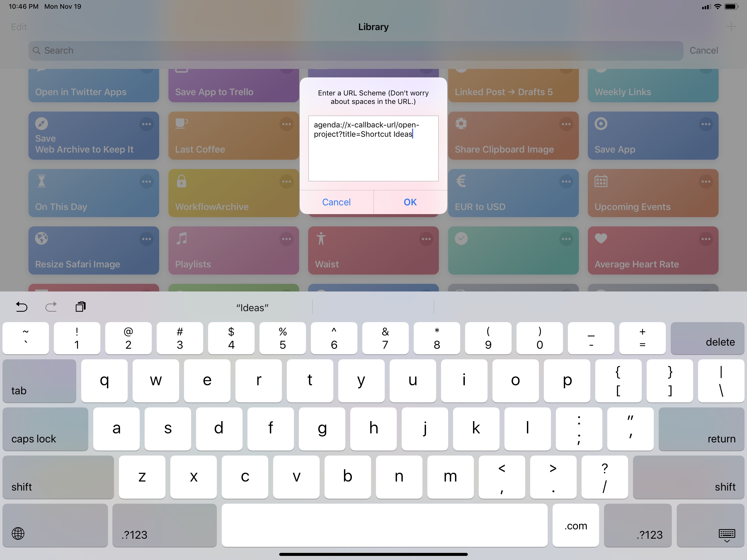Tap the URL scheme input field
This screenshot has height=560, width=747.
pyautogui.click(x=373, y=149)
